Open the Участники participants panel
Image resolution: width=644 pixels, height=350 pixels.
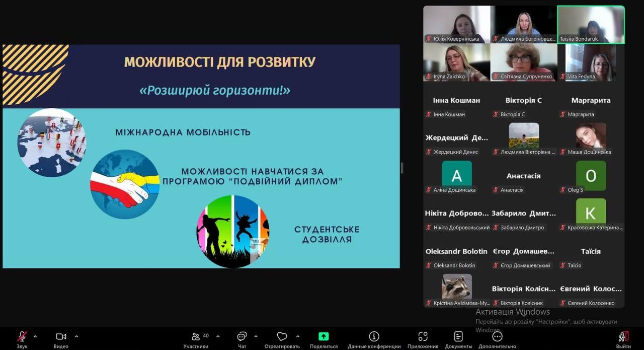click(196, 337)
